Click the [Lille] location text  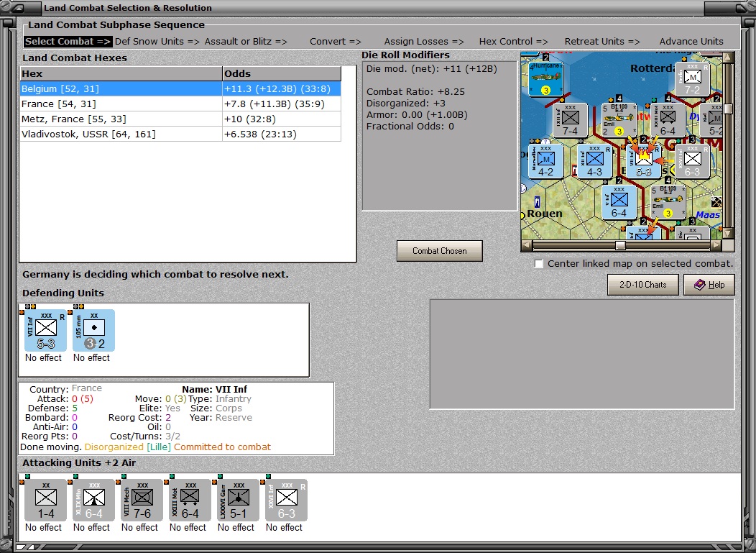[159, 447]
